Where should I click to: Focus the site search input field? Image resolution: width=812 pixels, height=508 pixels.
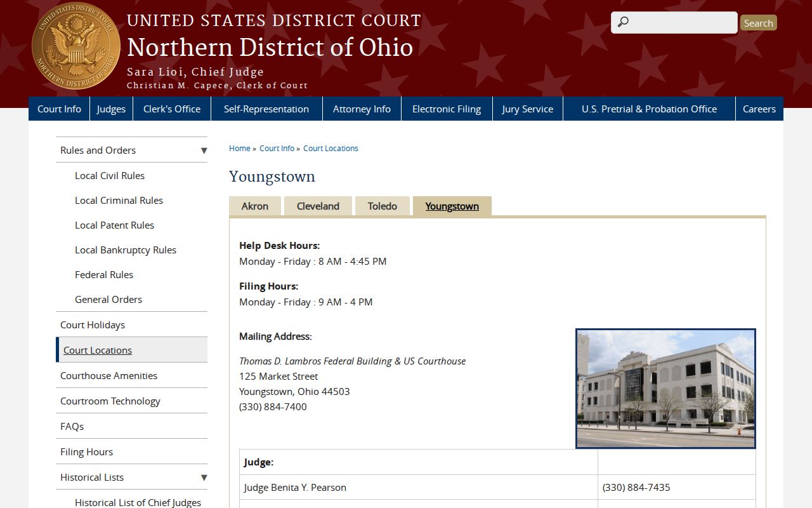coord(674,22)
